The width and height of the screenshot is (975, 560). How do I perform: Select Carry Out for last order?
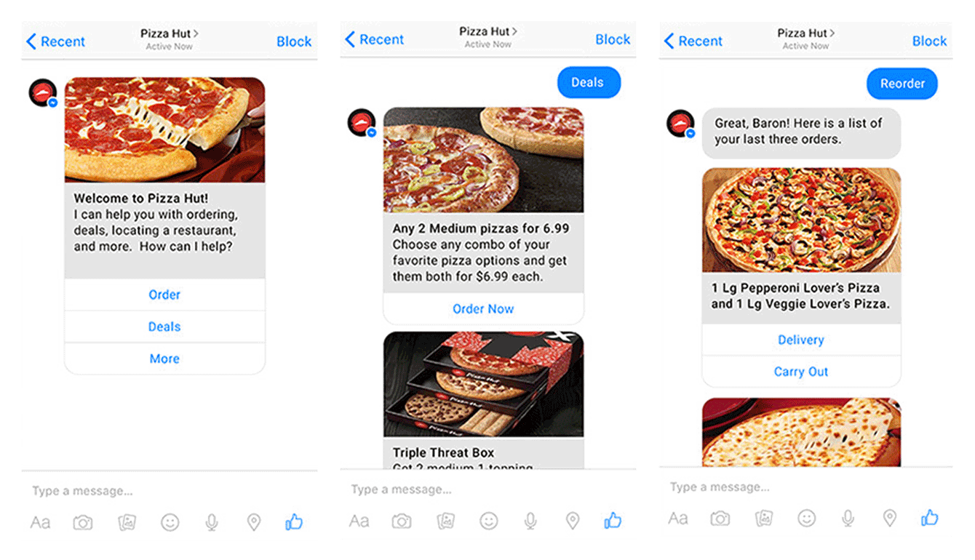(x=801, y=372)
